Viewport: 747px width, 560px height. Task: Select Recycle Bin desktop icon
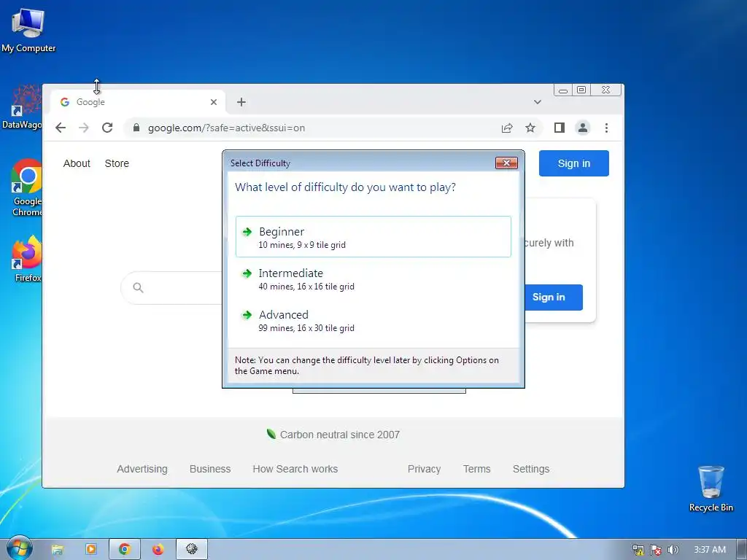click(x=711, y=489)
